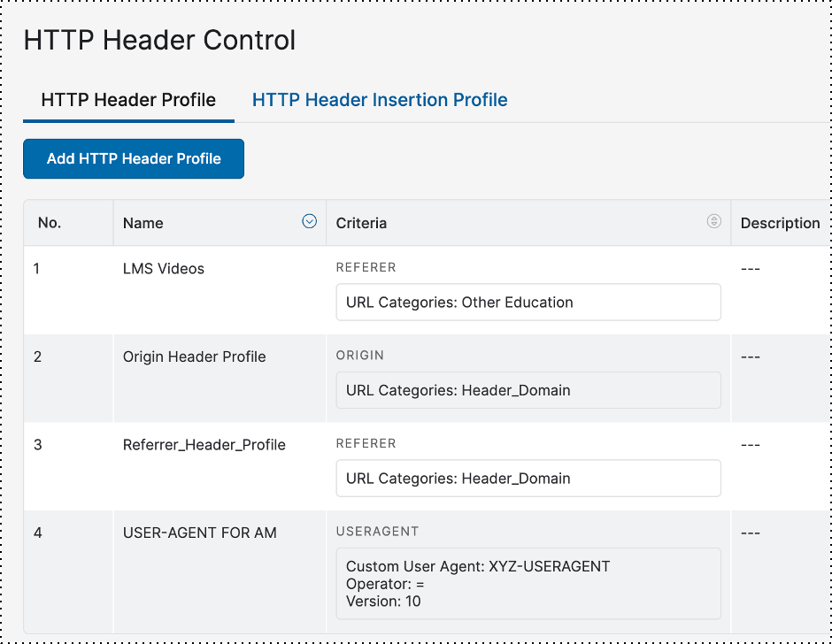Open the Origin Header Profile entry

(195, 357)
